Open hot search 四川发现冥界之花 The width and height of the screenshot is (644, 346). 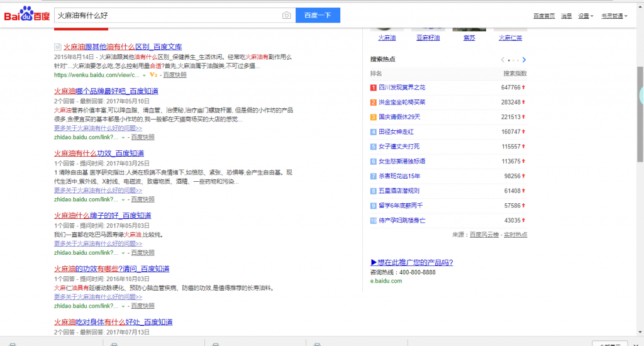coord(402,87)
